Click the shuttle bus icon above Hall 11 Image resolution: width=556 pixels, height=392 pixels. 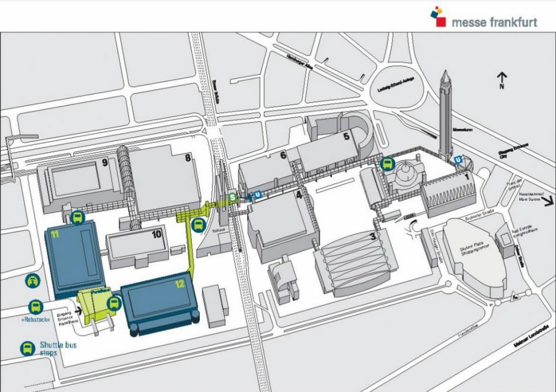click(x=78, y=217)
